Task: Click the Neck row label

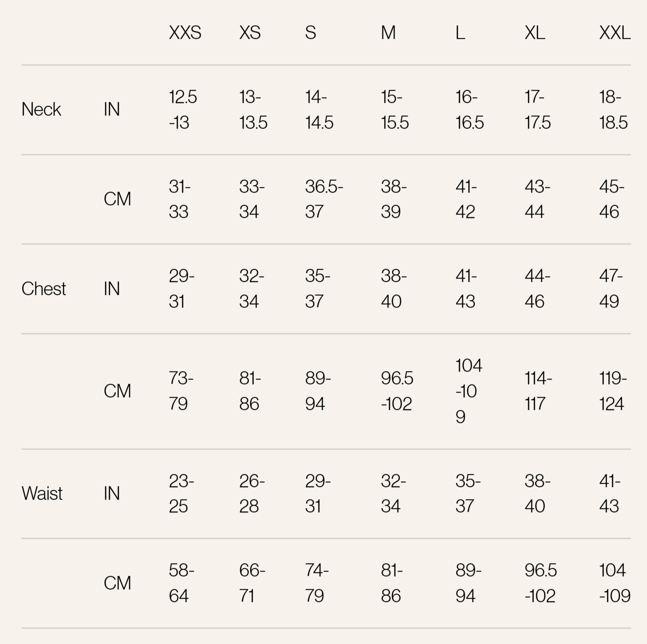Action: click(x=41, y=109)
